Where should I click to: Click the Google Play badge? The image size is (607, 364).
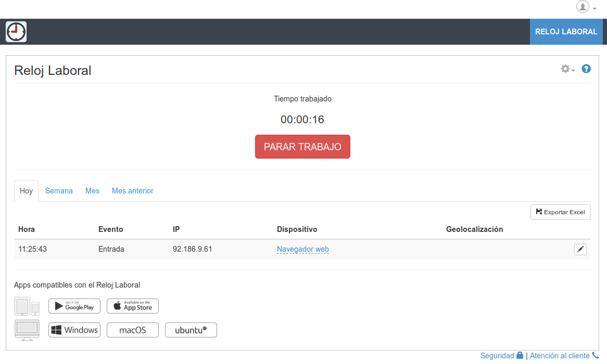(74, 306)
